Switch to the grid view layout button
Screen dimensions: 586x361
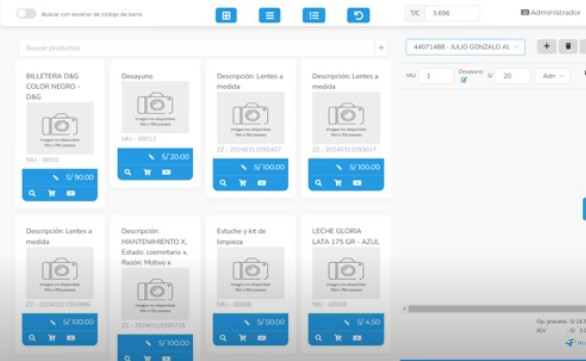point(226,15)
